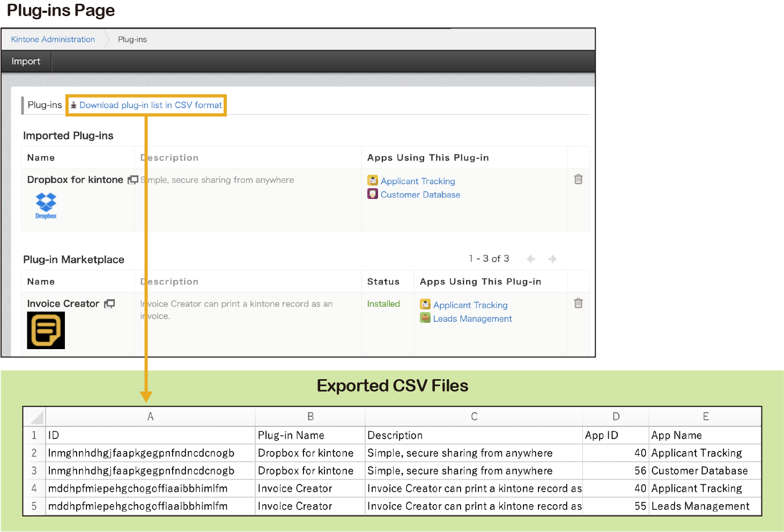
Task: Select column D header in spreadsheet
Action: point(616,417)
